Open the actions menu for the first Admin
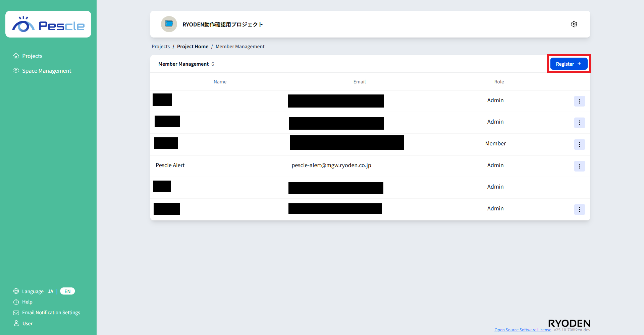The image size is (644, 335). [x=580, y=101]
